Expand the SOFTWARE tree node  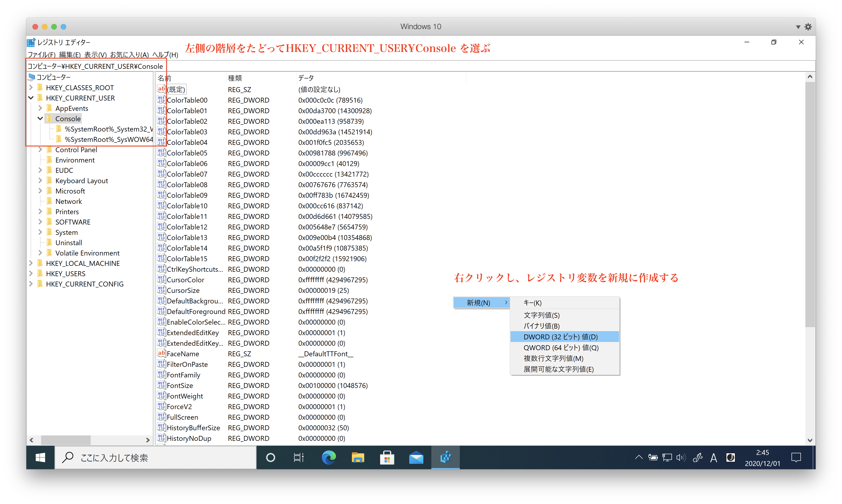40,222
